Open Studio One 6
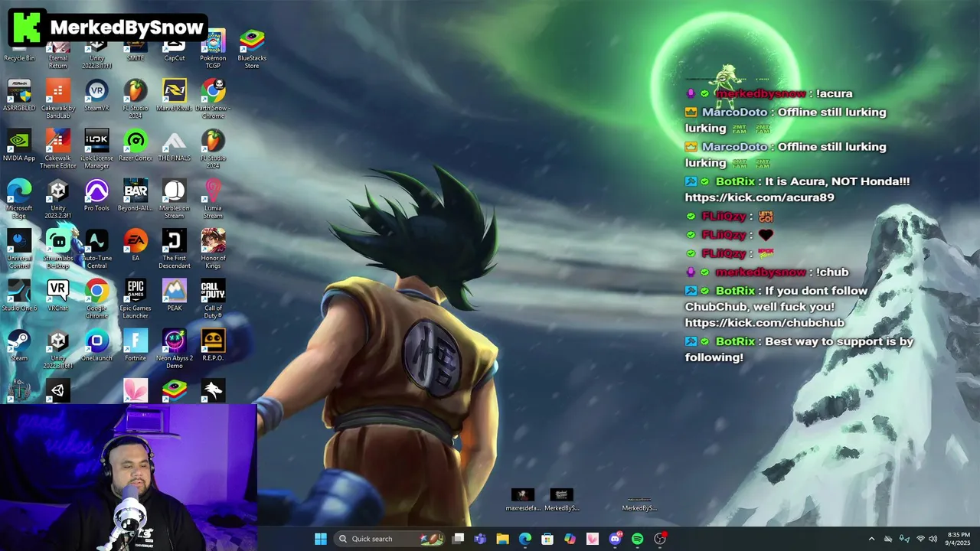Viewport: 980px width, 551px height. (x=19, y=295)
